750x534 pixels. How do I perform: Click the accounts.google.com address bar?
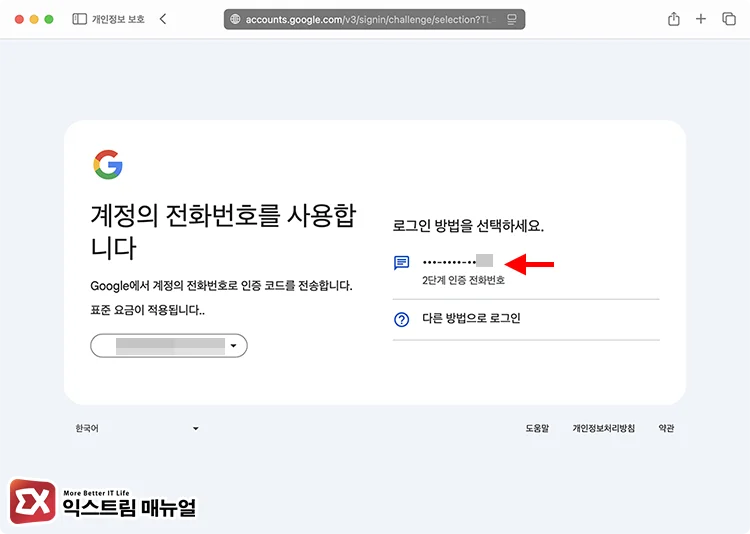coord(375,19)
